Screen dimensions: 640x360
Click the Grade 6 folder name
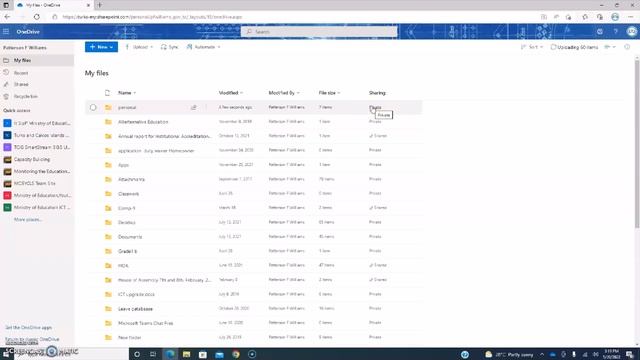(x=127, y=251)
